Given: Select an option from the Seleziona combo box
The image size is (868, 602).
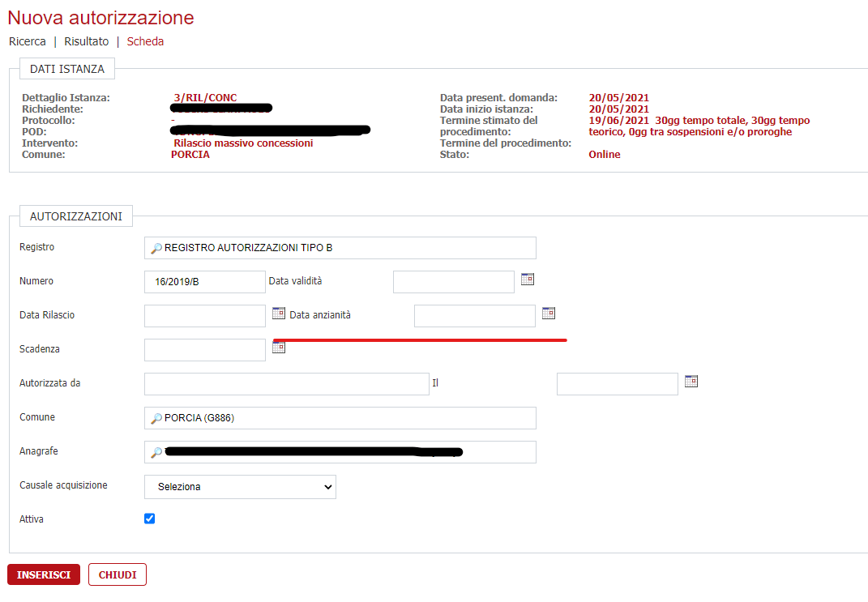Looking at the screenshot, I should tap(240, 487).
